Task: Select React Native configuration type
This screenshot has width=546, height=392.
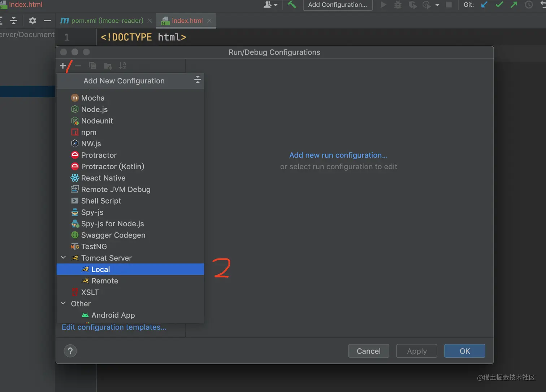Action: pos(130,178)
